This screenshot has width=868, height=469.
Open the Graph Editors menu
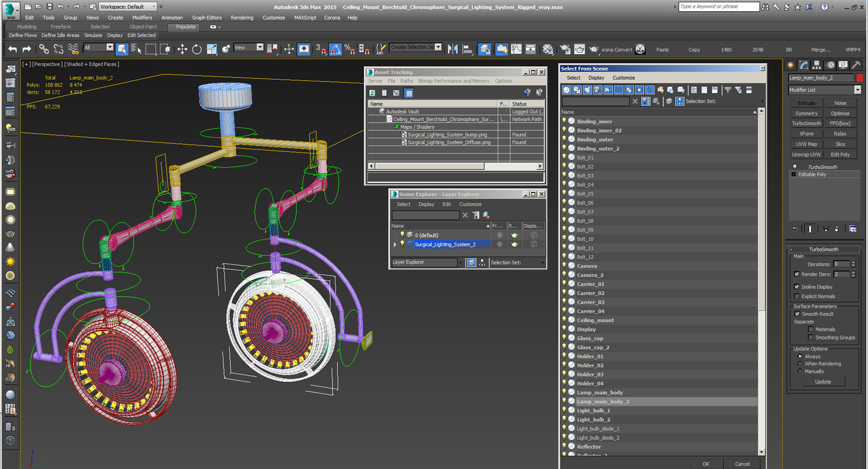coord(206,18)
